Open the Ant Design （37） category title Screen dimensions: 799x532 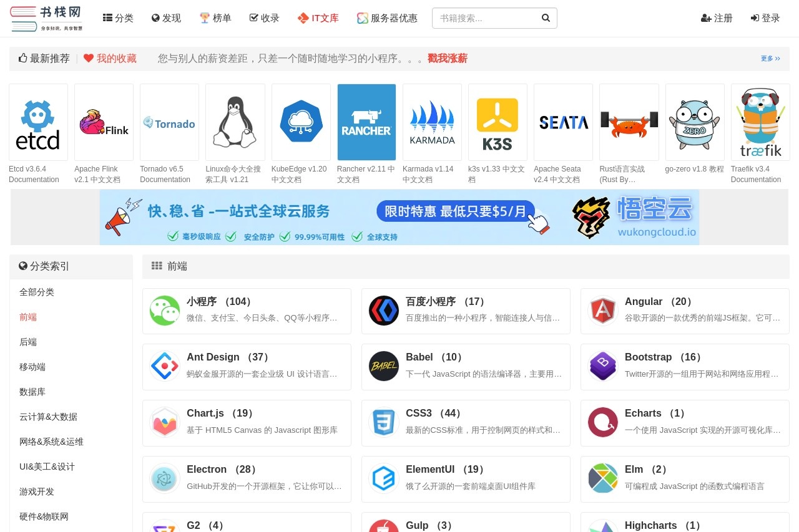tap(230, 357)
